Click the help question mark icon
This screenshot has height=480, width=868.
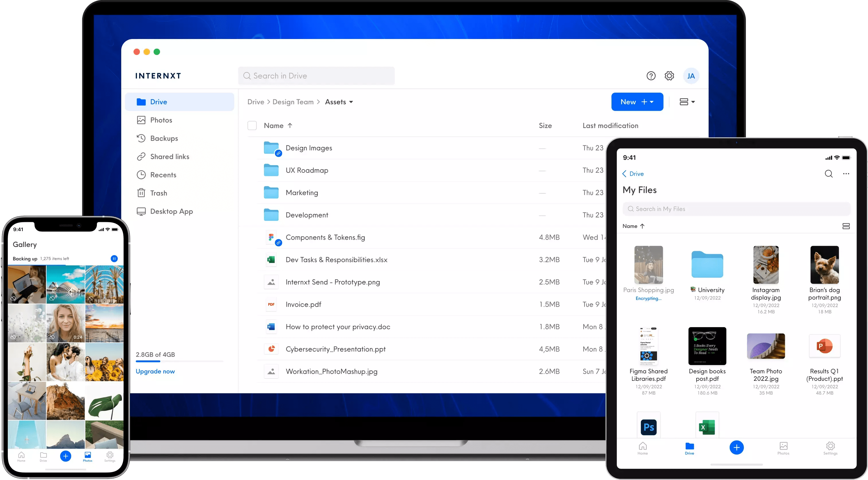click(650, 76)
